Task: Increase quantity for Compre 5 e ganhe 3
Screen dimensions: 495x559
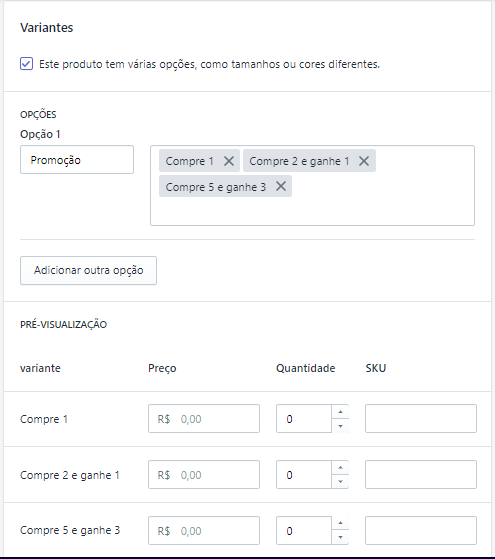Action: tap(341, 523)
